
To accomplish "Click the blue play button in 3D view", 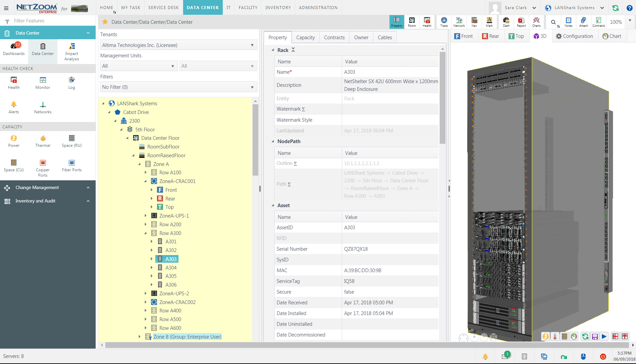I will point(604,337).
